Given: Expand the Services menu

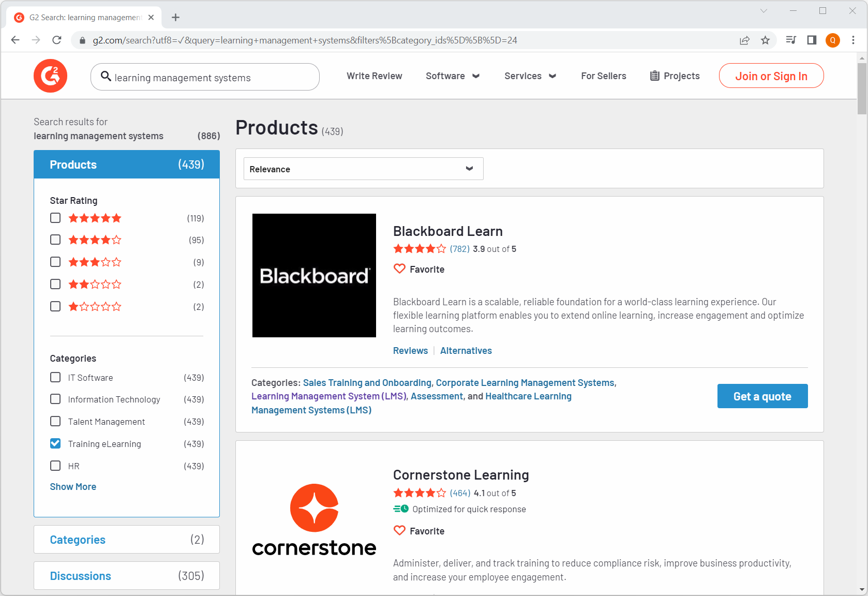Looking at the screenshot, I should tap(530, 76).
